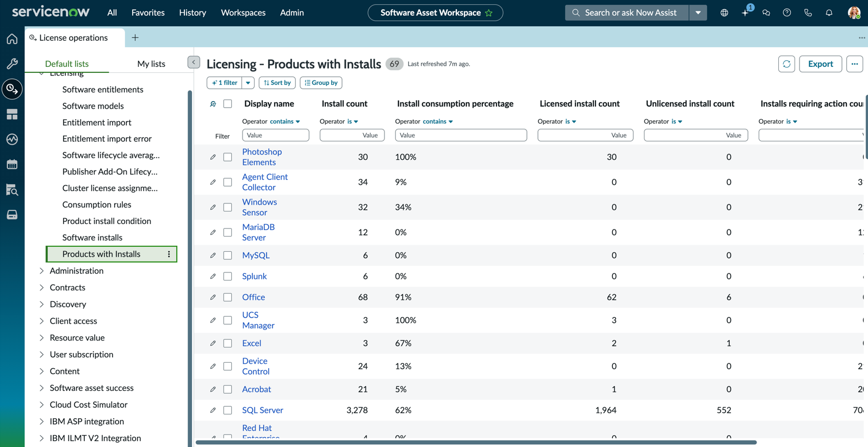Click the Export button

pos(820,64)
